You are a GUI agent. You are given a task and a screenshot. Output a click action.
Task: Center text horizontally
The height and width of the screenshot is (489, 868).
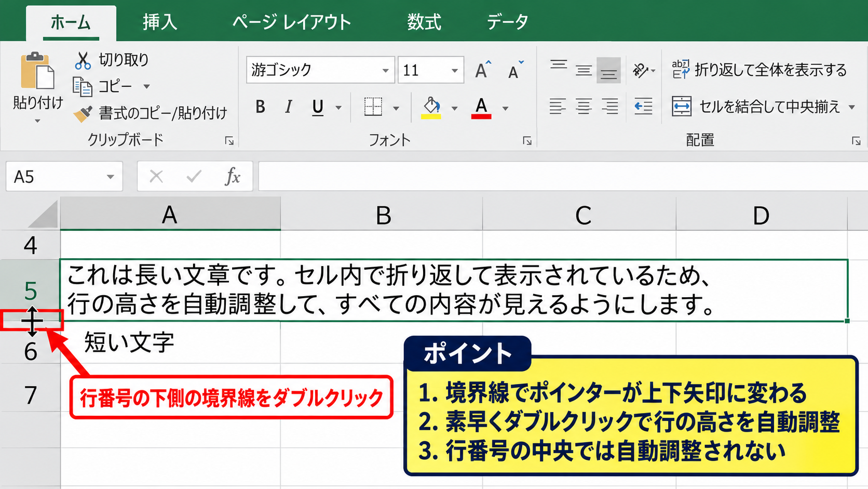click(x=584, y=107)
